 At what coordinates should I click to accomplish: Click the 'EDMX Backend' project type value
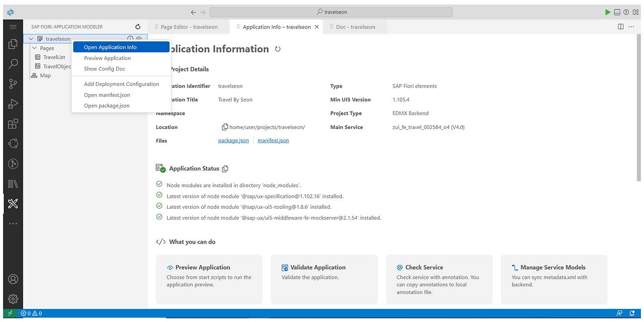(411, 114)
